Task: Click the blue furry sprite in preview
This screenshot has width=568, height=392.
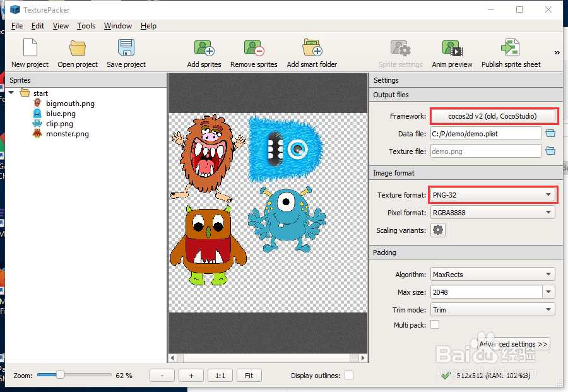Action: (x=285, y=149)
